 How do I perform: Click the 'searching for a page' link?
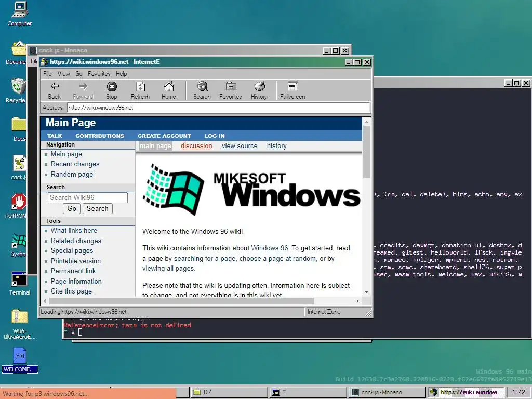[205, 259]
